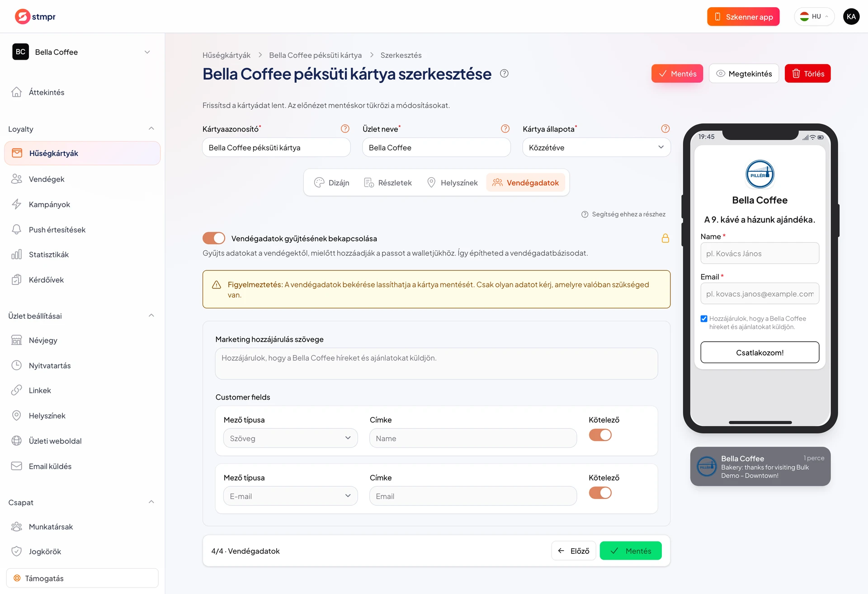Open the Kártya állapota Közzétéve dropdown

[x=596, y=147]
